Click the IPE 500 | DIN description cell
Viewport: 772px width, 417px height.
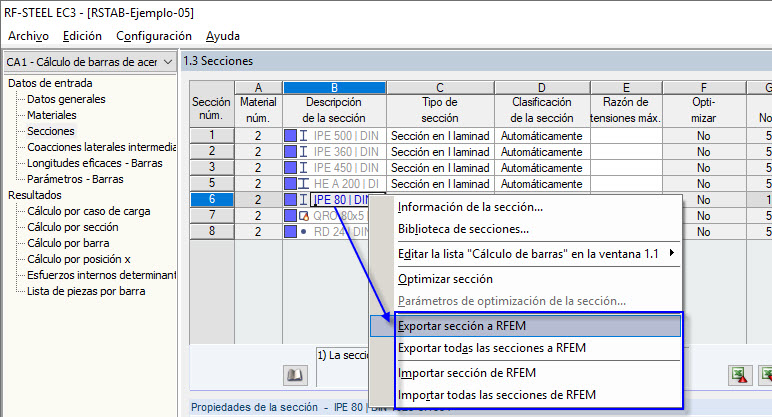tap(346, 135)
